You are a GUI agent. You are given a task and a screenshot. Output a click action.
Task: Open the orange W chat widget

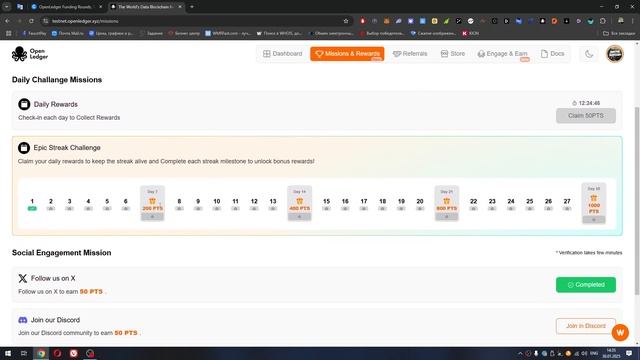click(620, 333)
